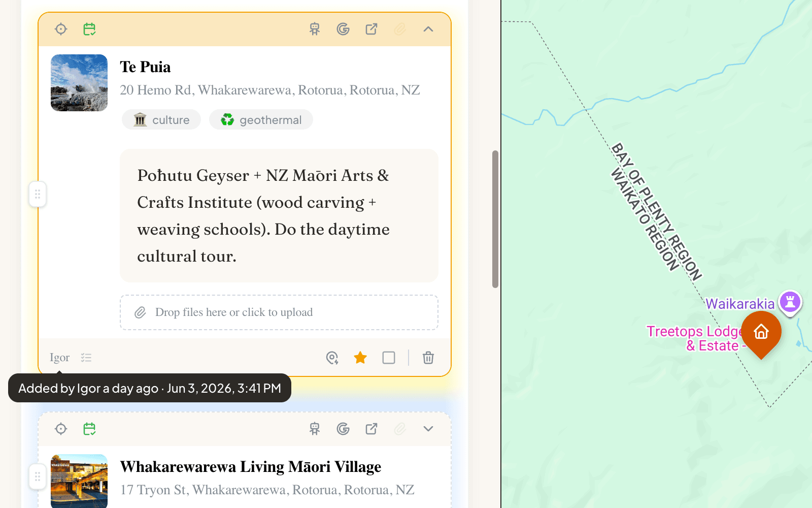Expand the Whakarewarewa Living Māori Village card
Image resolution: width=812 pixels, height=508 pixels.
pyautogui.click(x=428, y=429)
